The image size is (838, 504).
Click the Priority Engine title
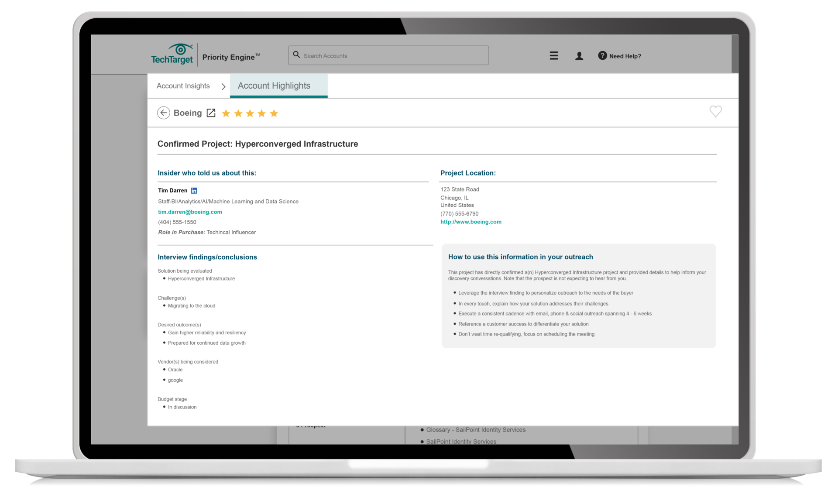pos(231,57)
